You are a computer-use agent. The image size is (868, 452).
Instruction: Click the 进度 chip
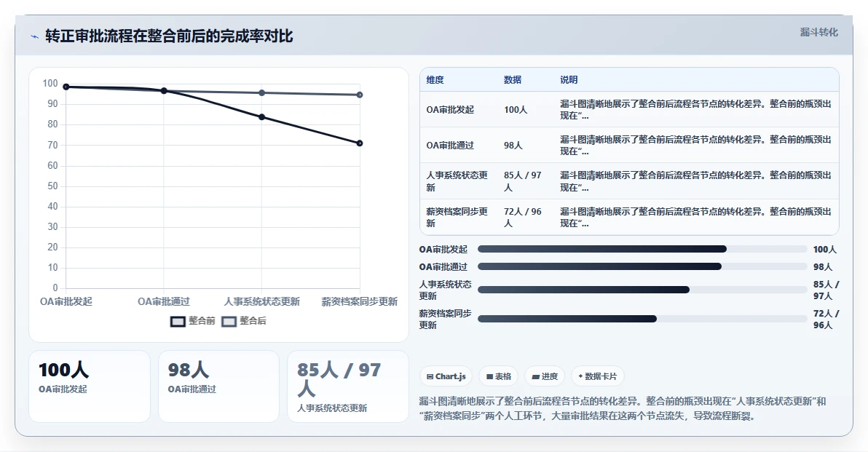point(544,376)
